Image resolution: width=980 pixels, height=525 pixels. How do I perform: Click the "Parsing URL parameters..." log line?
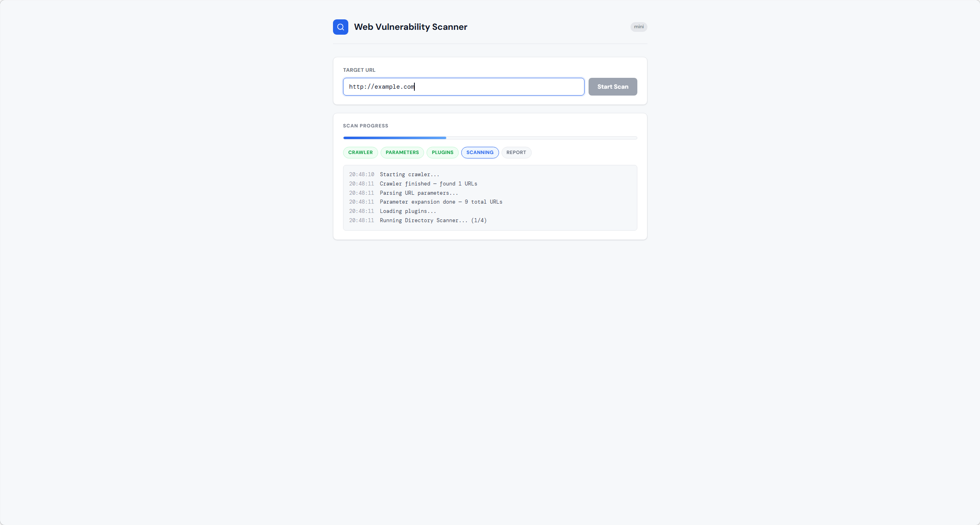[x=418, y=193]
